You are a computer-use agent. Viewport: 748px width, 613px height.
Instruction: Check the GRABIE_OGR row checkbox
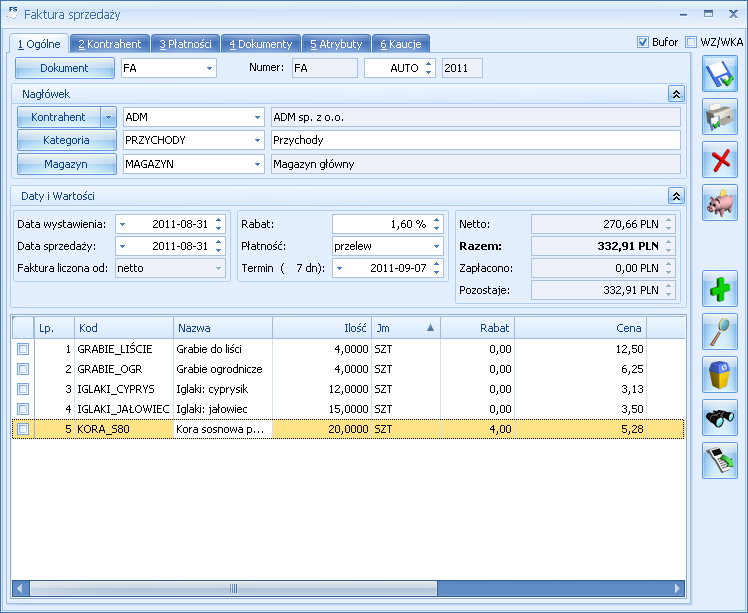tap(23, 369)
